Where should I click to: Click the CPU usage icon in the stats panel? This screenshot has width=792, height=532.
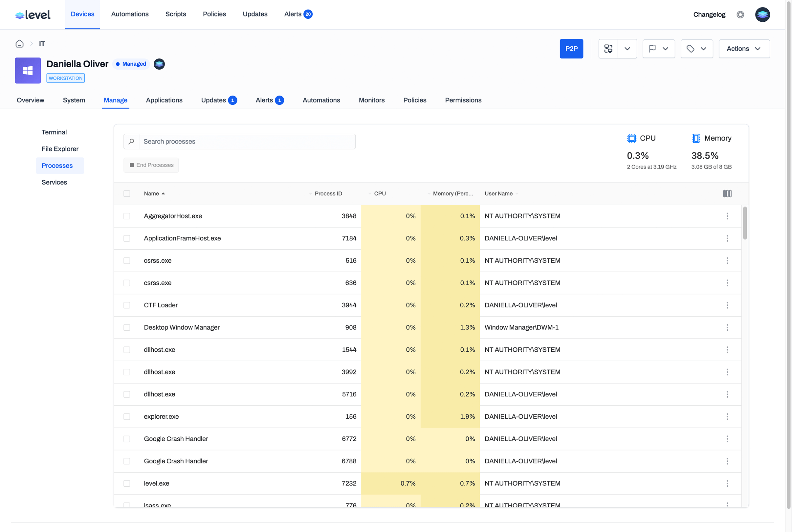pyautogui.click(x=631, y=138)
